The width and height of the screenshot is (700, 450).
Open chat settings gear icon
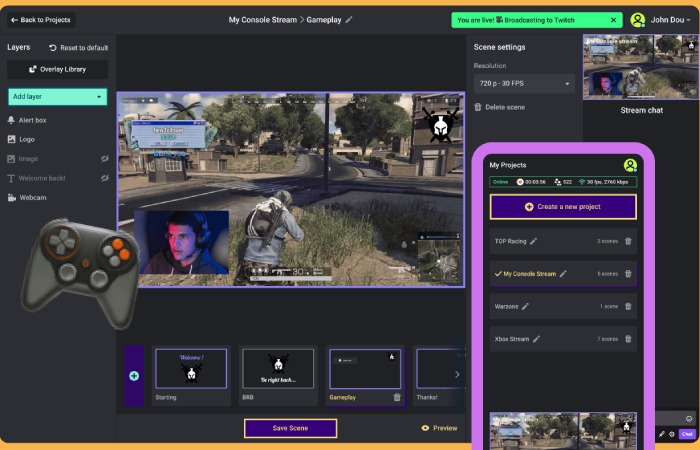pyautogui.click(x=671, y=434)
